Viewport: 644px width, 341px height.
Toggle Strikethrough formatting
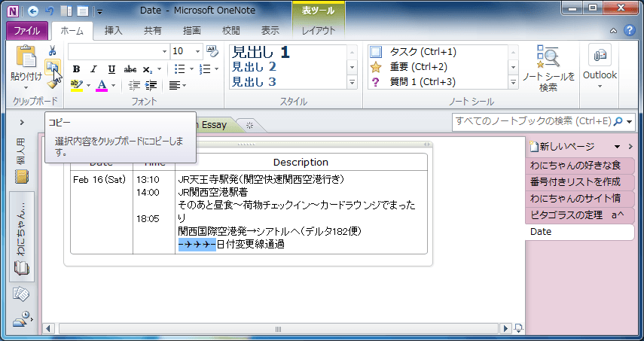(x=130, y=69)
